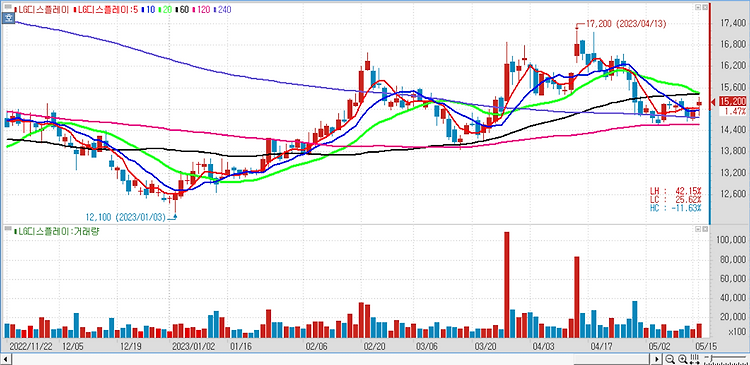This screenshot has width=750, height=365.
Task: Click the 13,200 price axis label
Action: click(x=733, y=173)
